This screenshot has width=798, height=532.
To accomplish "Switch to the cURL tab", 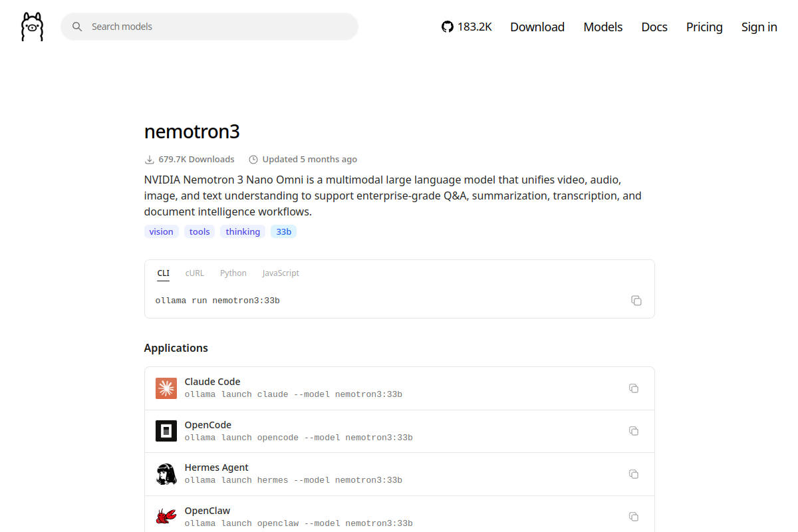I will point(195,273).
